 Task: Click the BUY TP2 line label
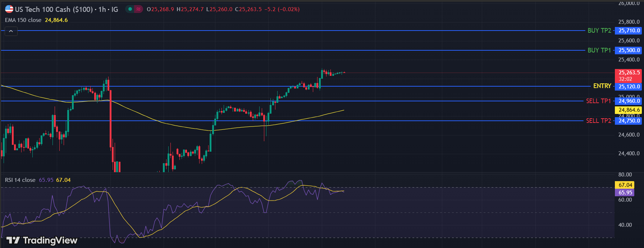(599, 31)
